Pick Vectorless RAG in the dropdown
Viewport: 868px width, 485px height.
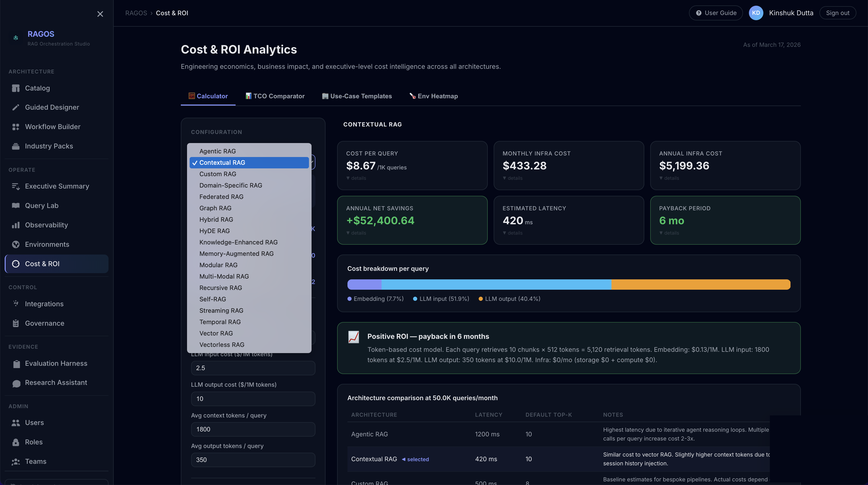pyautogui.click(x=221, y=345)
